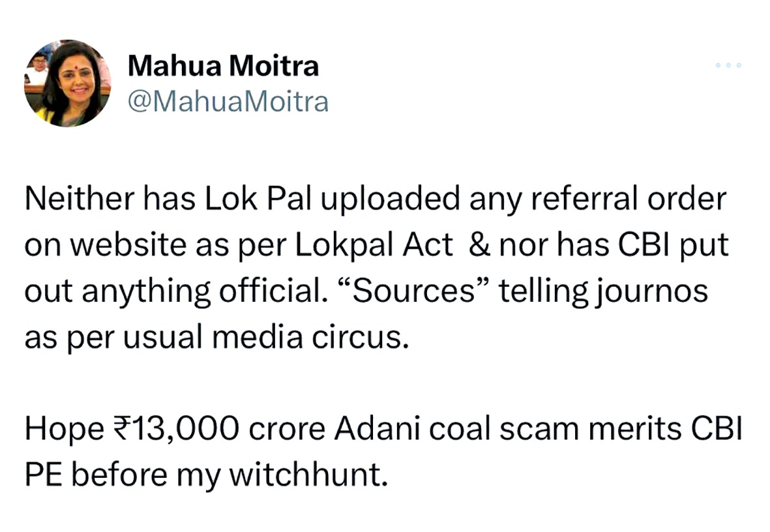
Task: Select the phrase "Lokpal Act" in tweet
Action: click(x=374, y=246)
